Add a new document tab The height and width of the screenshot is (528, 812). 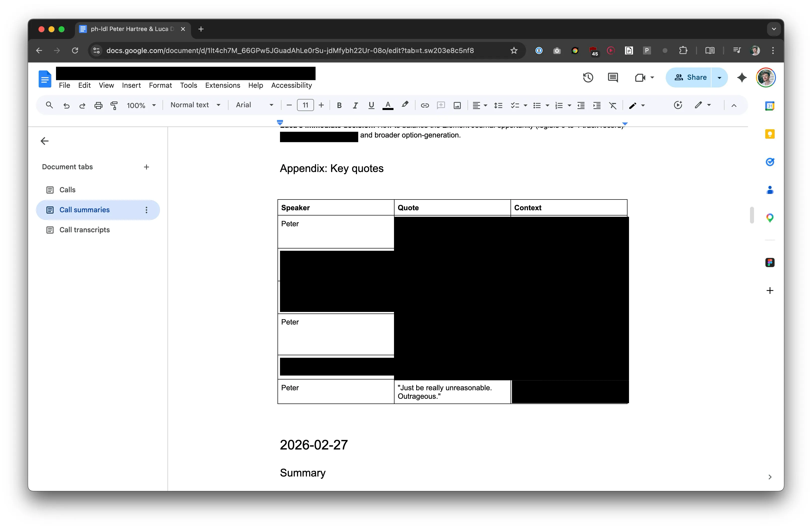pyautogui.click(x=146, y=167)
